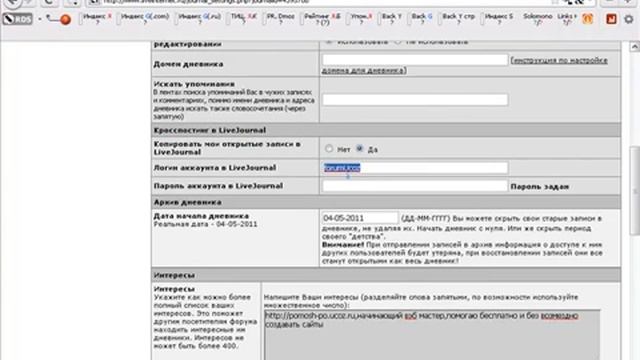This screenshot has width=640, height=360.
Task: Click the Архив дневника section header
Action: coord(386,202)
